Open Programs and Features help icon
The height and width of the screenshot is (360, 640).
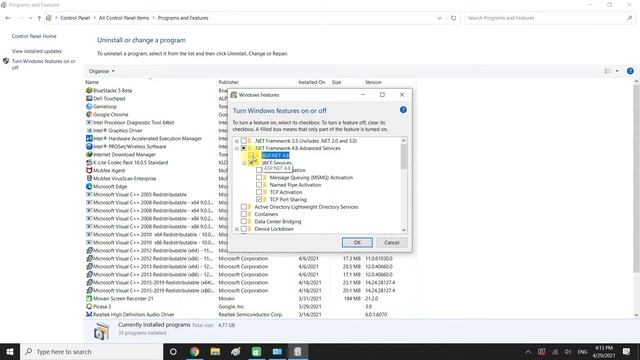tap(630, 71)
